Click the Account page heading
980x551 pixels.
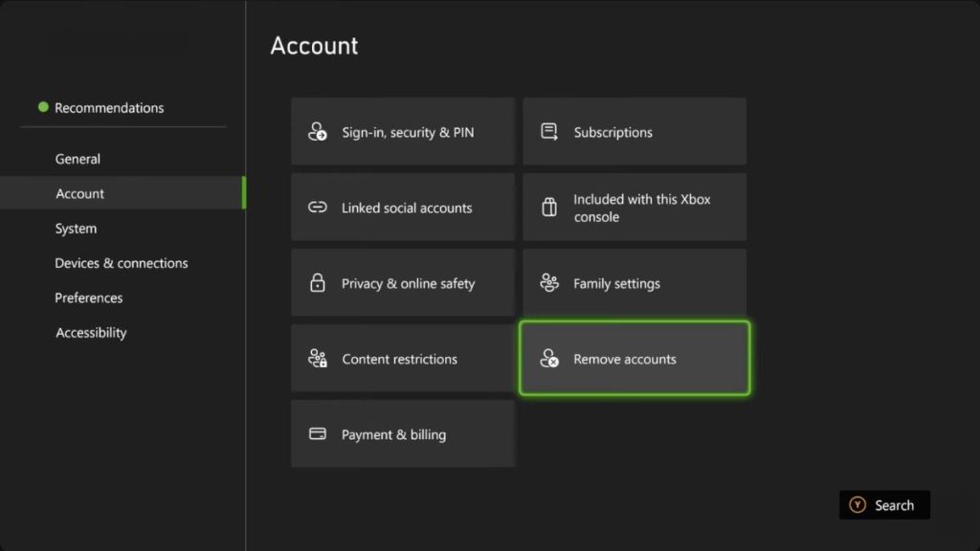pyautogui.click(x=314, y=46)
